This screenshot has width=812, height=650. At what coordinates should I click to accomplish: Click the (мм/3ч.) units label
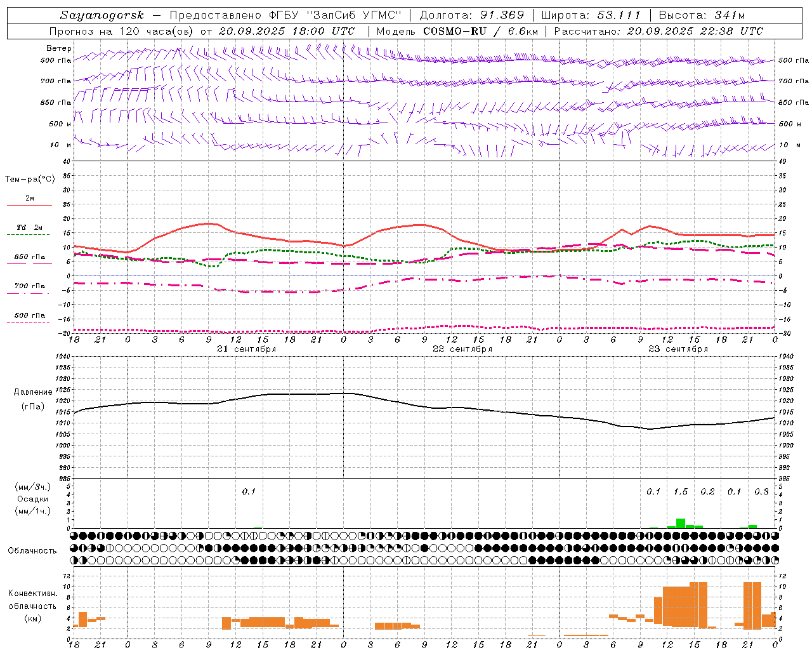click(x=33, y=487)
